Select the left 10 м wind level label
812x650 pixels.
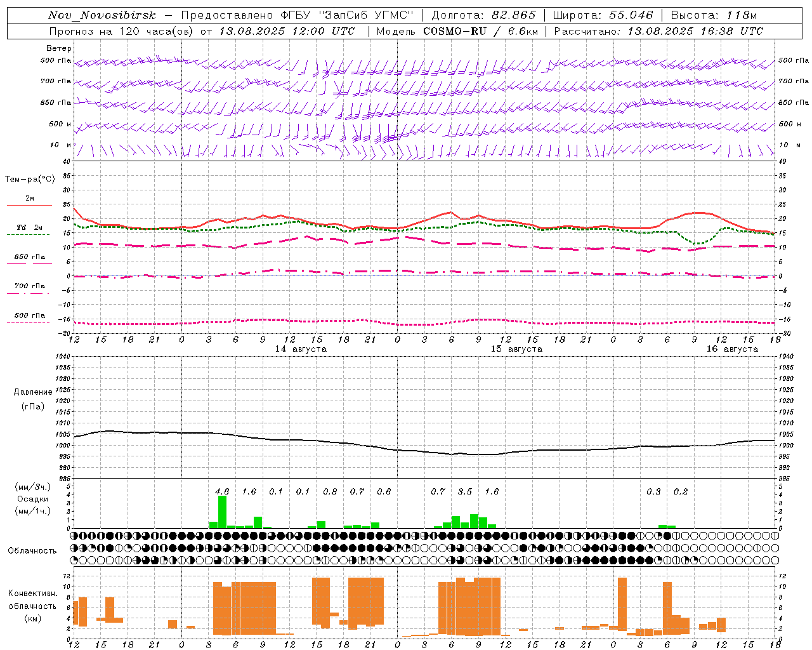61,145
